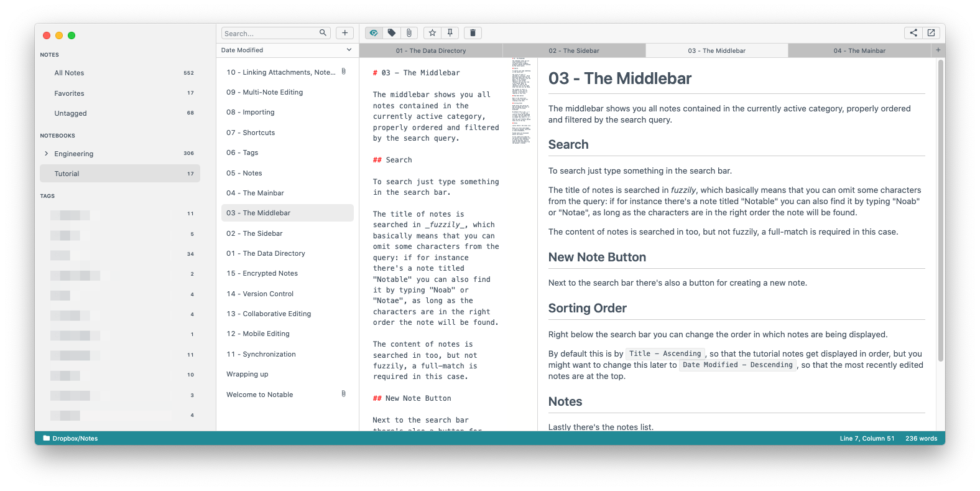Open note 07 - Shortcuts

pos(287,133)
